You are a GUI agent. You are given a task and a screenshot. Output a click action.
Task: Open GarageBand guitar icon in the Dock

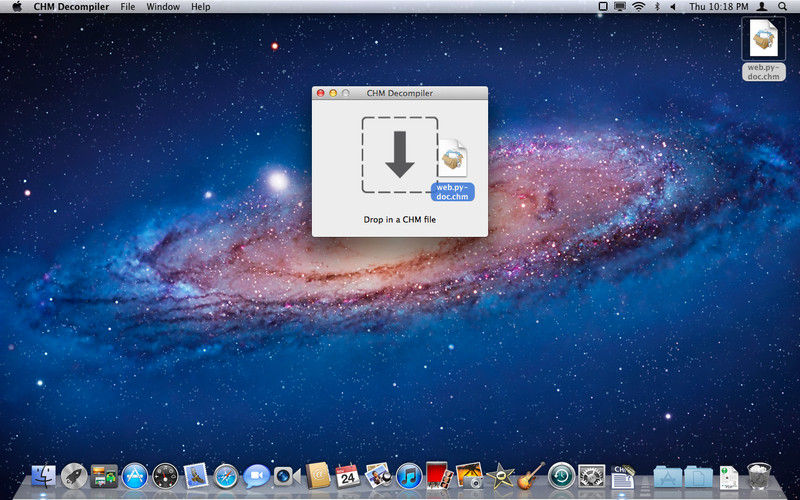tap(531, 476)
